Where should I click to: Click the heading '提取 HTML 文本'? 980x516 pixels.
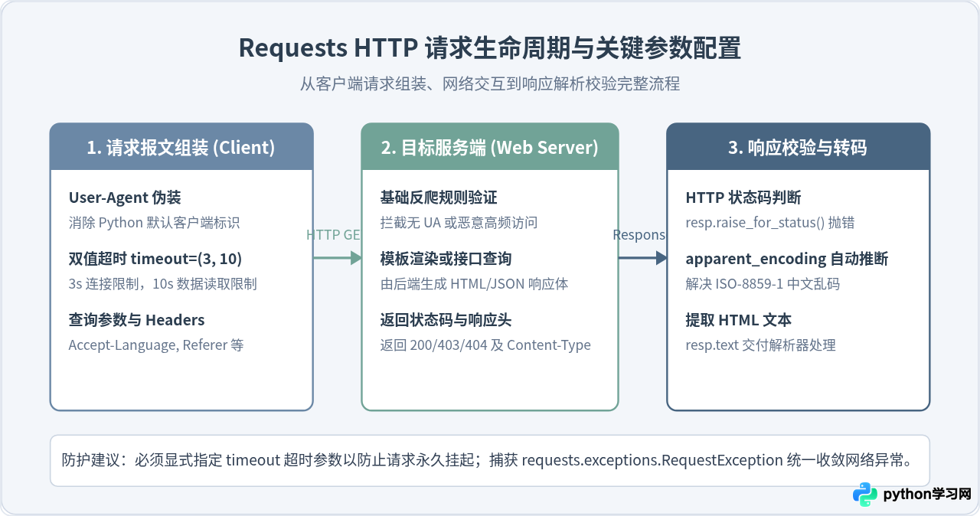(739, 320)
